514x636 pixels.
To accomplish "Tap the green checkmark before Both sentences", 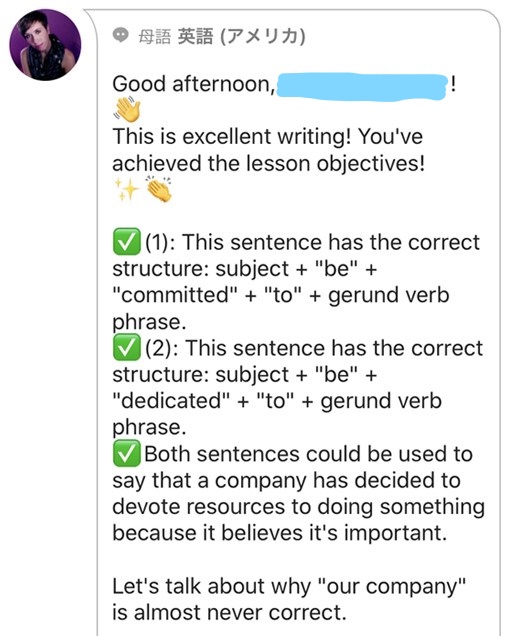I will 127,453.
